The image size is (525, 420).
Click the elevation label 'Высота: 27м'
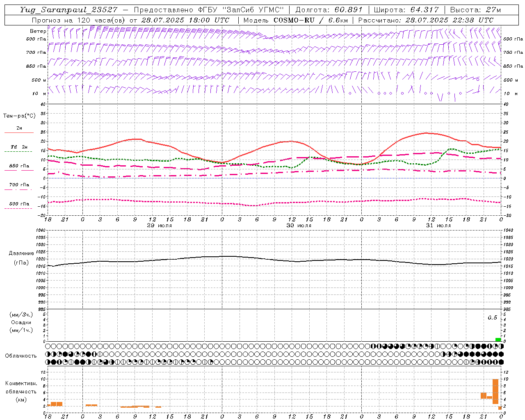tap(475, 10)
